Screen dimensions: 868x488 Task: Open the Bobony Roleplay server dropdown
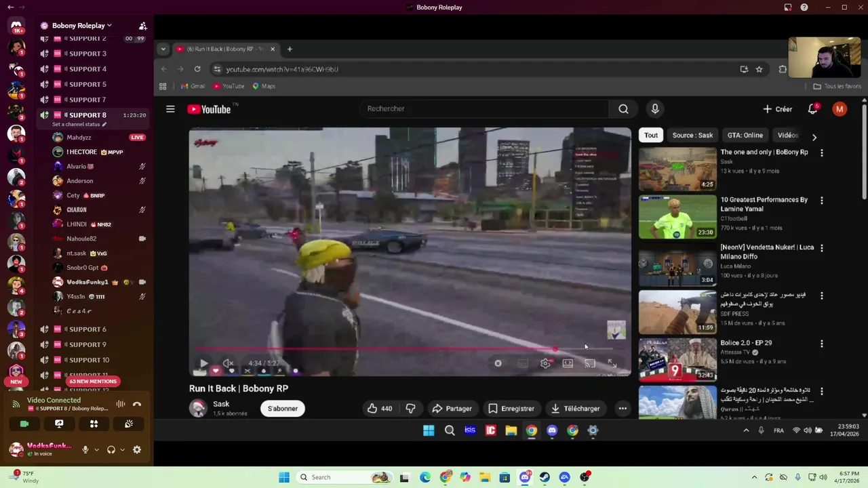(77, 26)
